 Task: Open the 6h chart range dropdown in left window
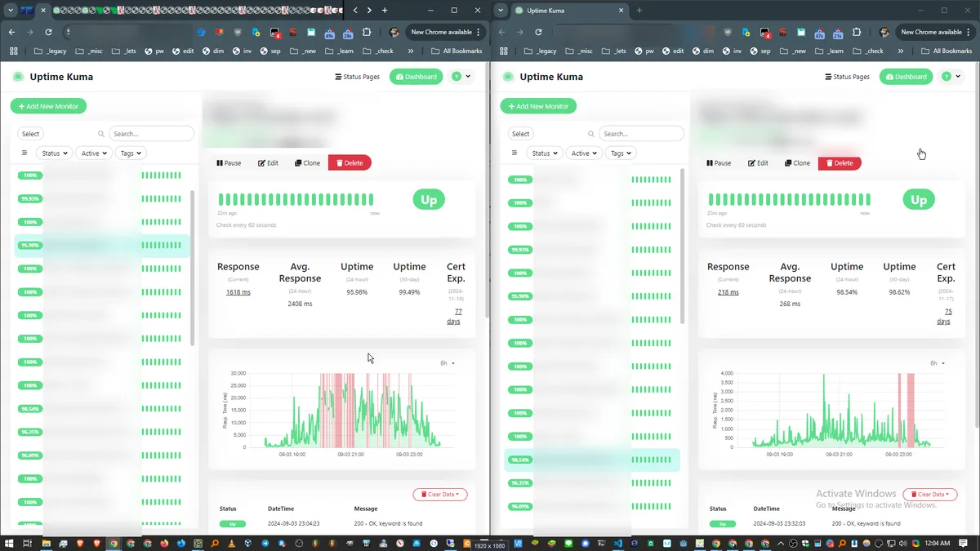pyautogui.click(x=447, y=363)
